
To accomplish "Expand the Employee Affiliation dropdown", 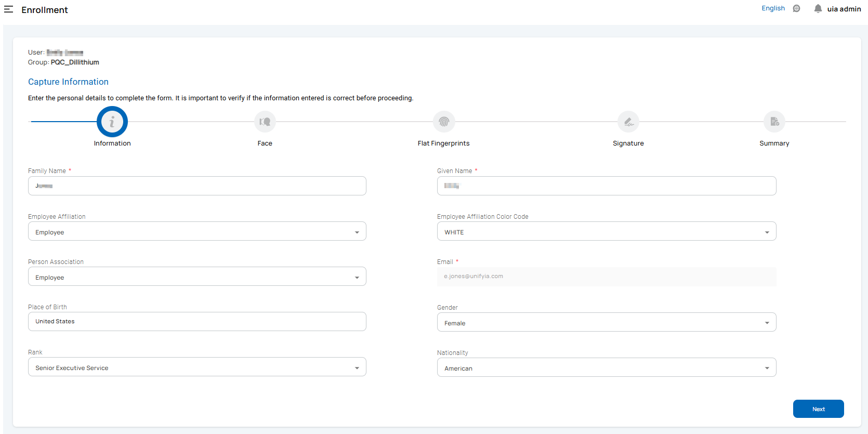I will pos(197,232).
